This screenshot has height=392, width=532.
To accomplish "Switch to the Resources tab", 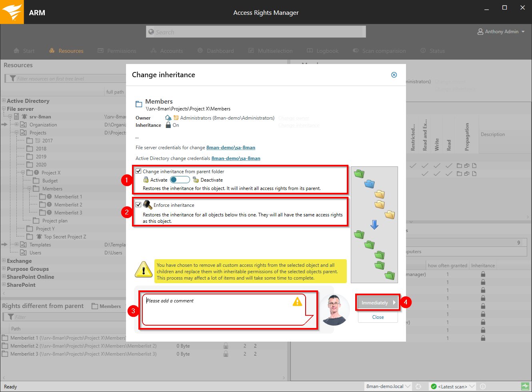I will pyautogui.click(x=66, y=51).
